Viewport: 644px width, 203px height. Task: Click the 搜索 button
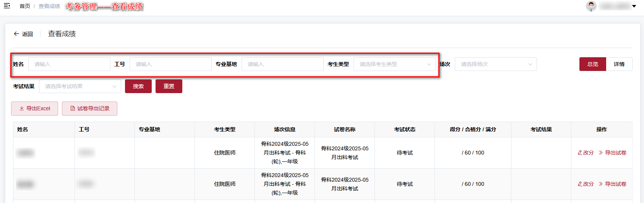[138, 86]
